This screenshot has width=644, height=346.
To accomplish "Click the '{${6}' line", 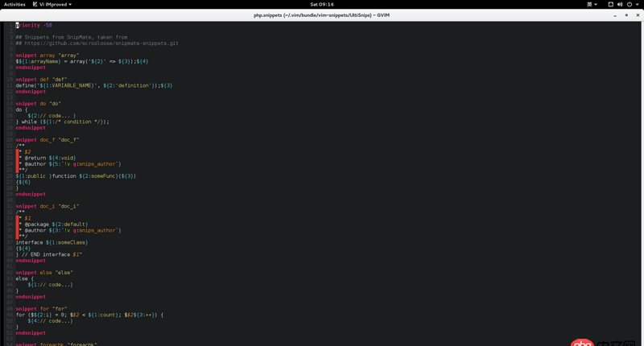I will tap(23, 182).
